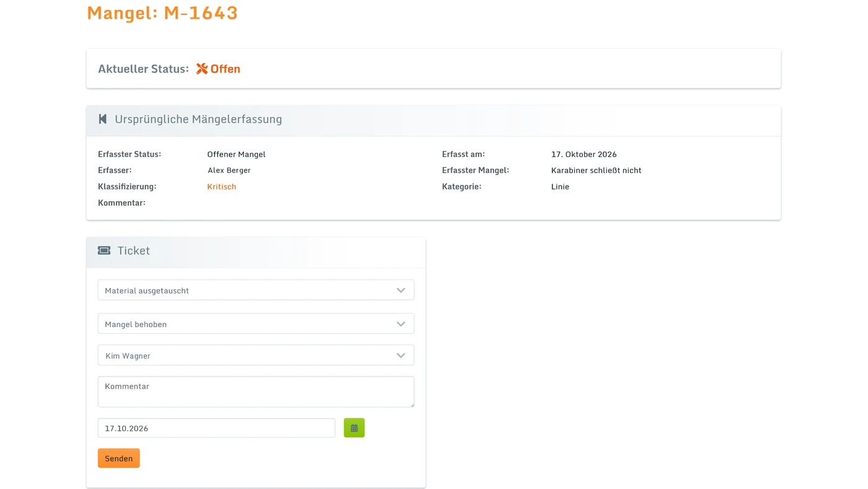The width and height of the screenshot is (868, 489).
Task: Submit the ticket with Senden
Action: click(x=118, y=458)
